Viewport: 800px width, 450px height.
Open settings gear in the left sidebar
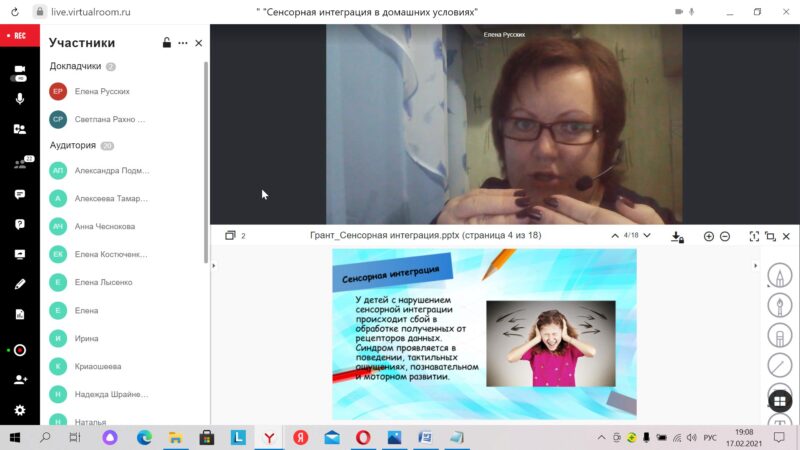19,410
